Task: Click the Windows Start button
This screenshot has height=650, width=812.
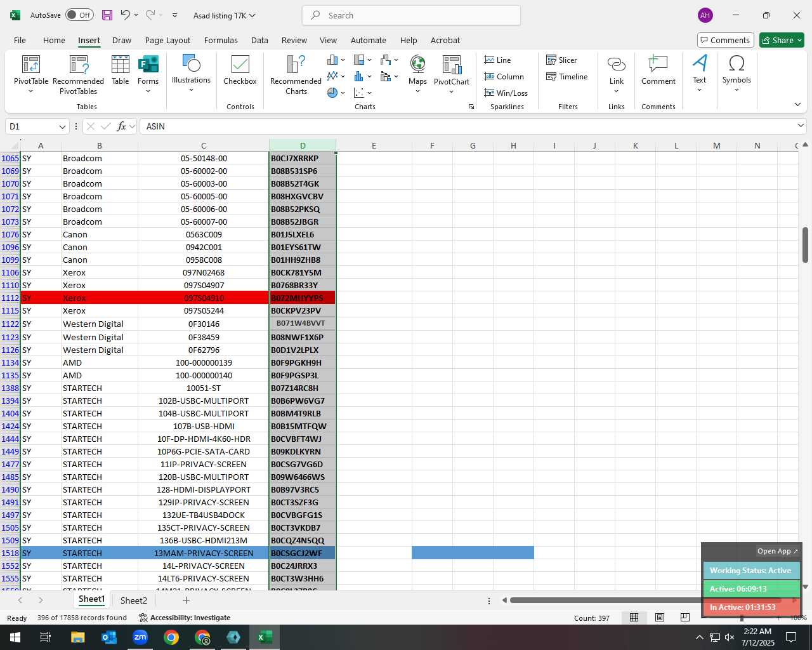Action: pos(15,637)
